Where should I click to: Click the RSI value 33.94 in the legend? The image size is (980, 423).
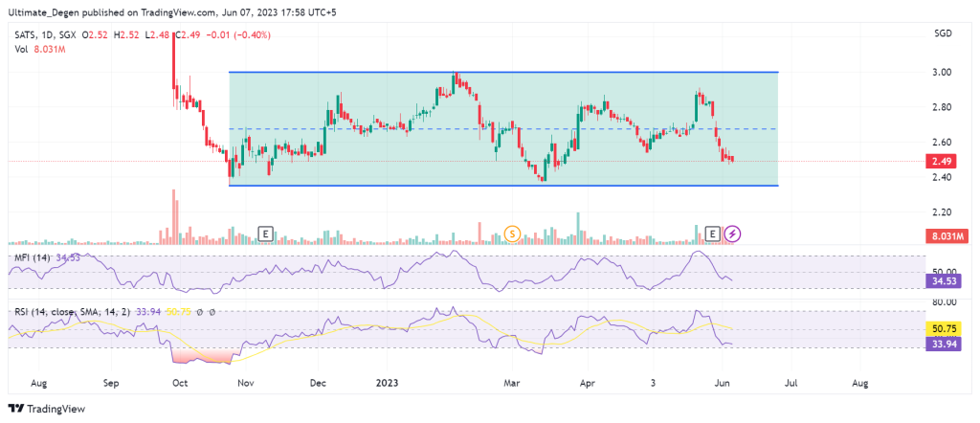pos(147,311)
